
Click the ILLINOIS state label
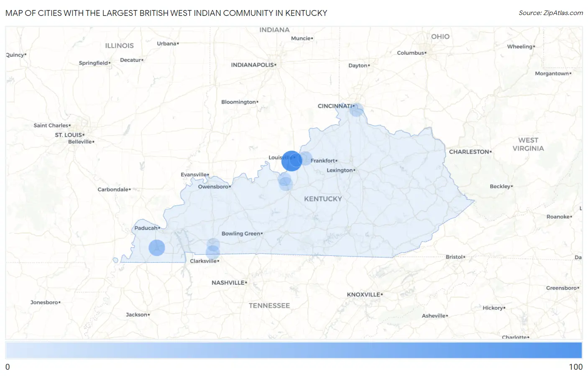(119, 46)
